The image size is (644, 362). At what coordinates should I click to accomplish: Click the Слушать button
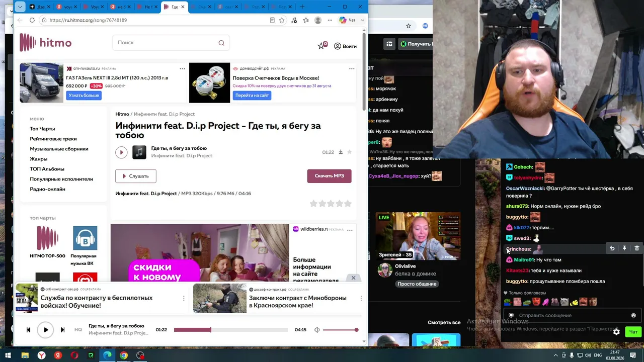point(136,176)
